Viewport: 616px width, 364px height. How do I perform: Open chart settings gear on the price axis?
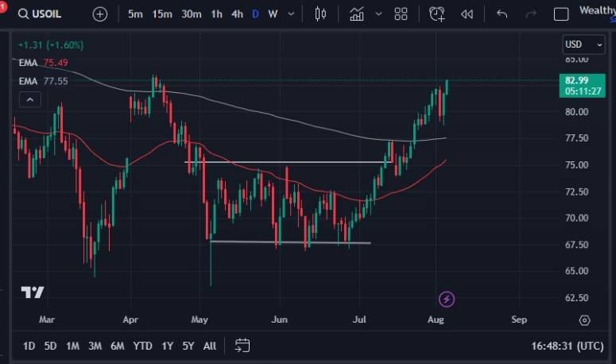coord(585,320)
